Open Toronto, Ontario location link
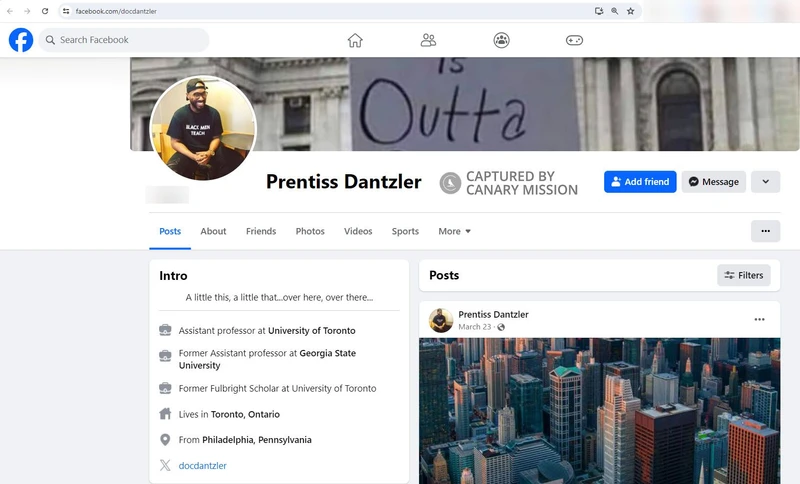Screen dimensions: 800x484 (x=245, y=414)
